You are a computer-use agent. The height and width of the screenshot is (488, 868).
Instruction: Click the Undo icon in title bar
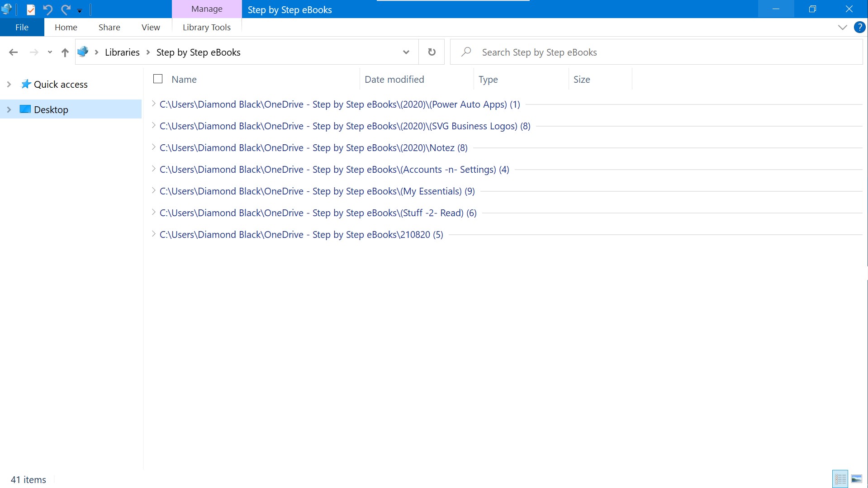tap(48, 9)
